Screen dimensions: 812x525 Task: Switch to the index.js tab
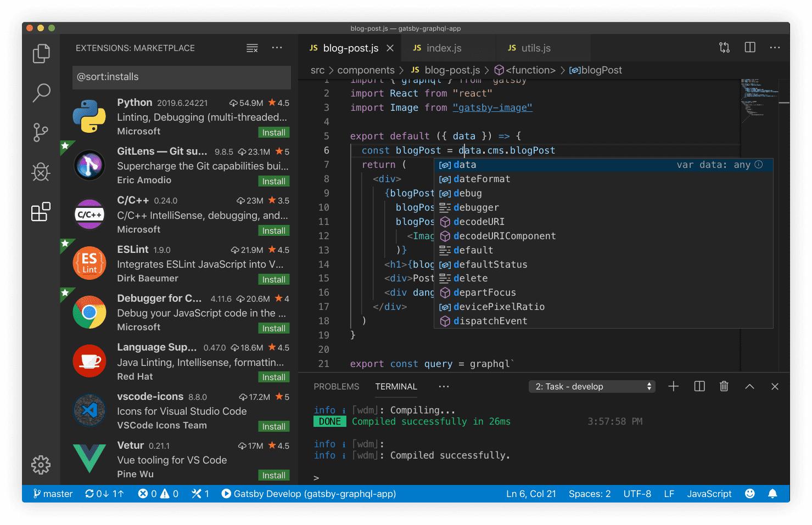coord(444,48)
